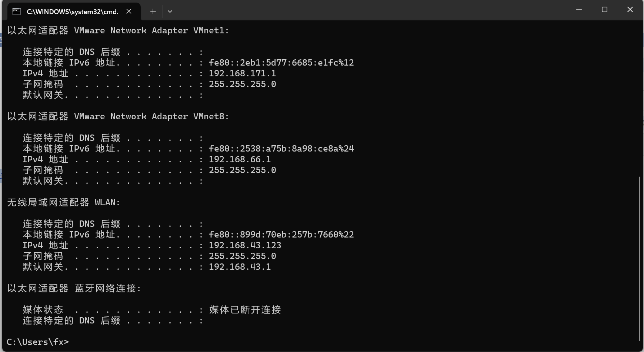
Task: Select the C:\WINDOWS\system32\cmd tab
Action: (72, 11)
